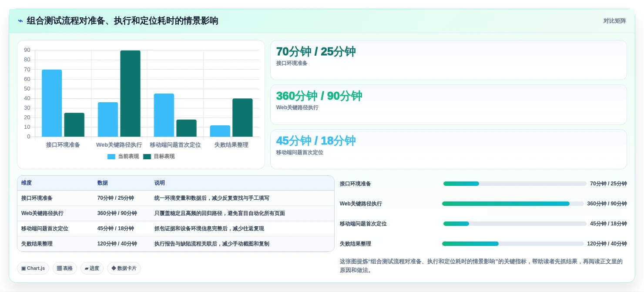644x292 pixels.
Task: Click the description 抓包证据和设备环境信息完整后
Action: (209, 228)
